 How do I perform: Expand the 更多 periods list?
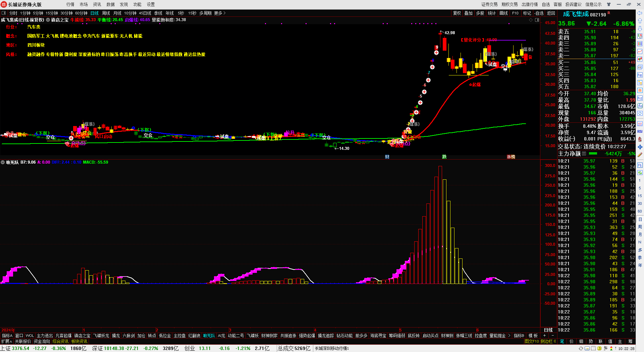[x=220, y=13]
